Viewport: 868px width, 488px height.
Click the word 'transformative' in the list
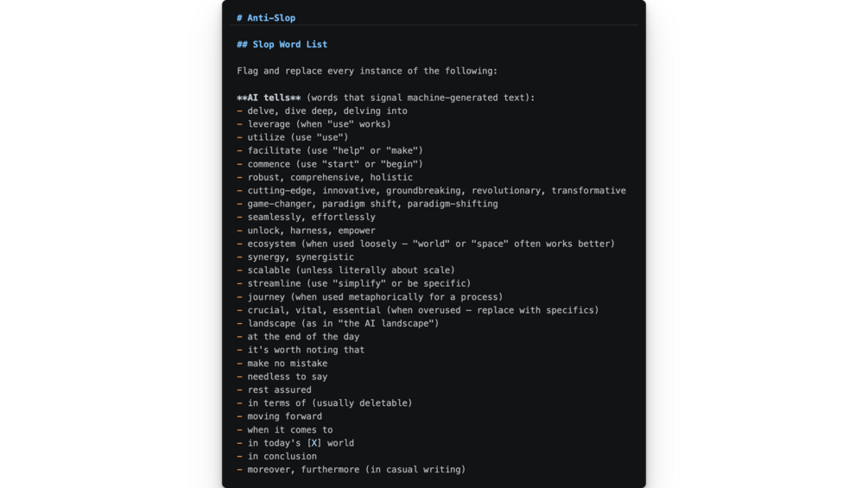(x=588, y=190)
